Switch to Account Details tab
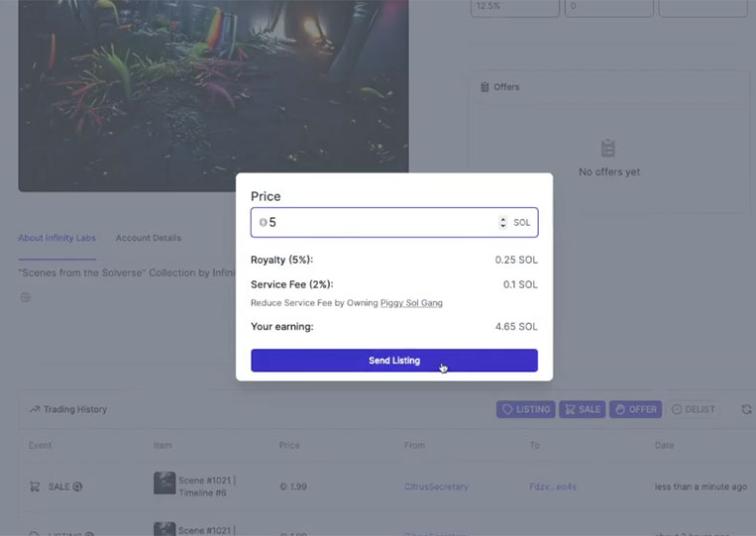The width and height of the screenshot is (756, 536). coord(148,238)
